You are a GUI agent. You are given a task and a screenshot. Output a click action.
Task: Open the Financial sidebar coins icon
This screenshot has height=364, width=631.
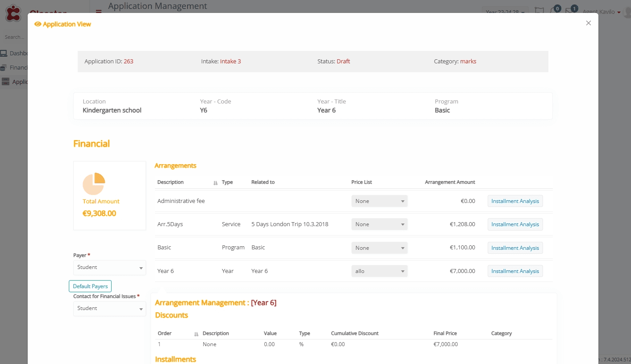(4, 68)
